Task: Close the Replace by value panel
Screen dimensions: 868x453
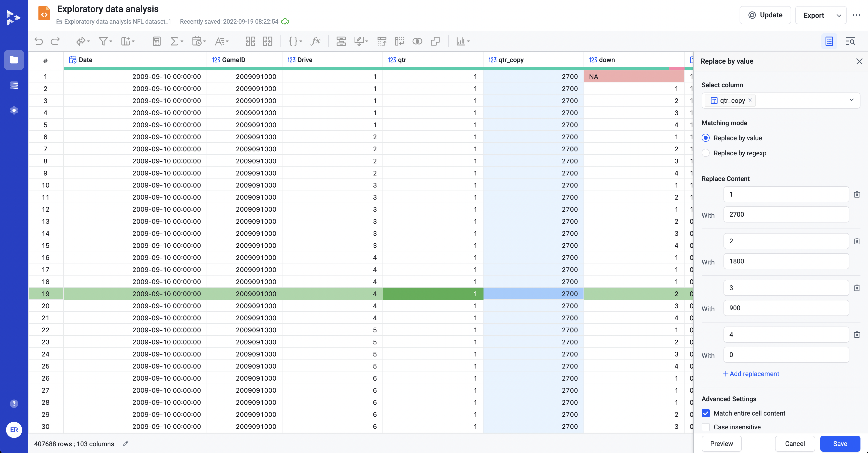Action: point(859,61)
